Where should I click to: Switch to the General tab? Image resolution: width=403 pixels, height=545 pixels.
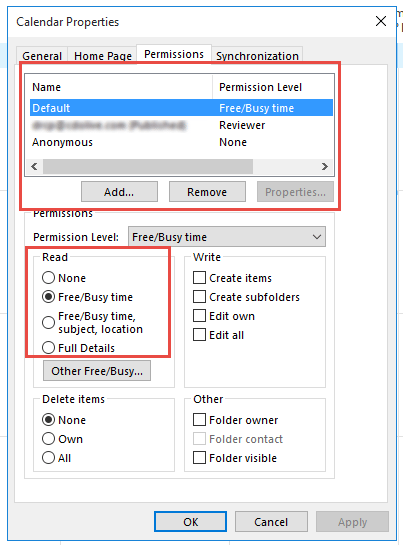(42, 56)
